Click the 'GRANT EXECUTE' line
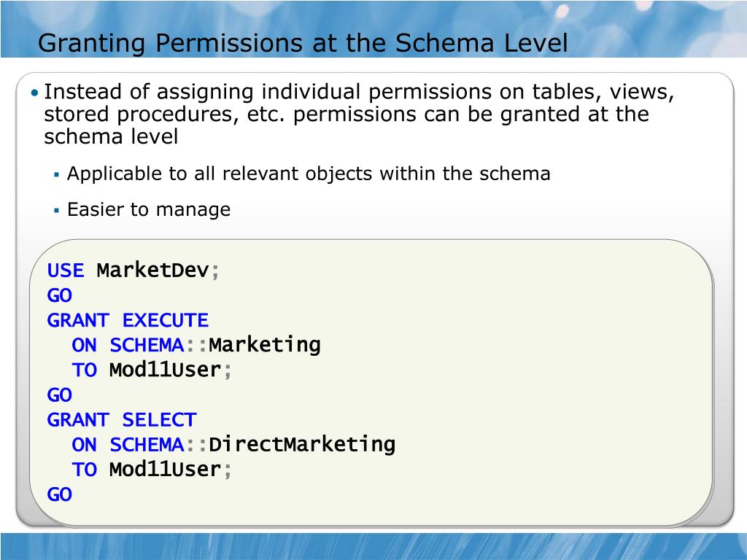 pos(128,321)
